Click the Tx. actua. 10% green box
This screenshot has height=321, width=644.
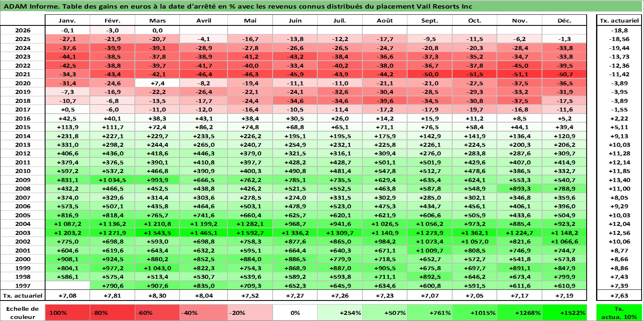coord(619,312)
